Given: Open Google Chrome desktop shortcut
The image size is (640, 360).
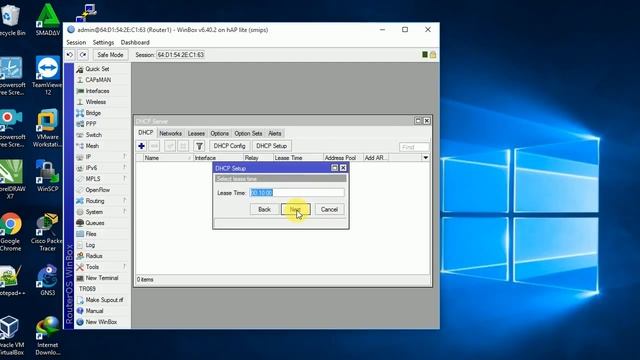Looking at the screenshot, I should 11,231.
